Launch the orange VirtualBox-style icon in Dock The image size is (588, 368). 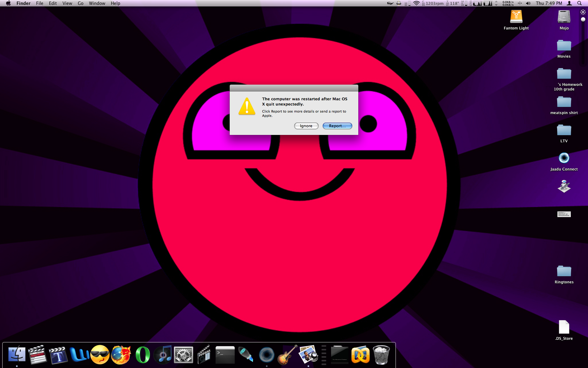point(360,355)
